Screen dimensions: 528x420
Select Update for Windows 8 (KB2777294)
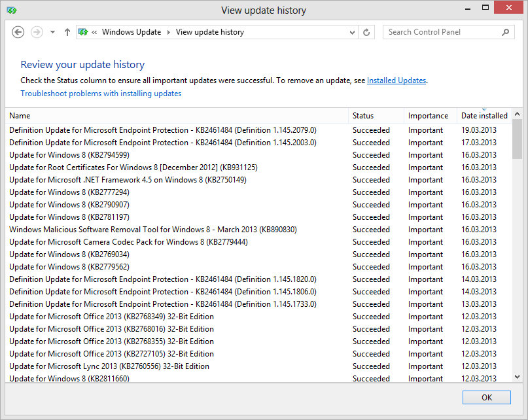258,192
